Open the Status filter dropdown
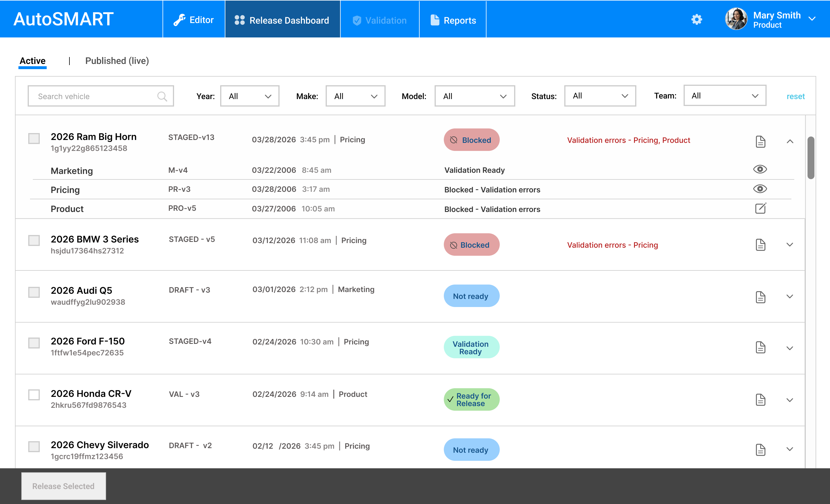Screen dimensions: 830x504 [600, 96]
